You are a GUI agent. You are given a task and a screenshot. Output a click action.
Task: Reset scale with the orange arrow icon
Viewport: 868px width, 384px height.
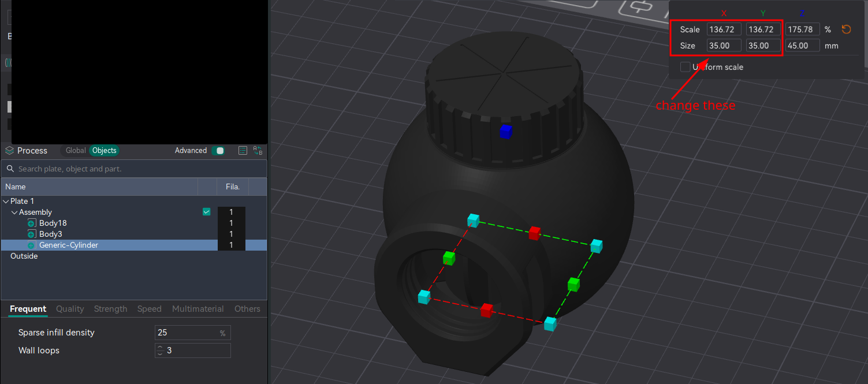(x=846, y=29)
